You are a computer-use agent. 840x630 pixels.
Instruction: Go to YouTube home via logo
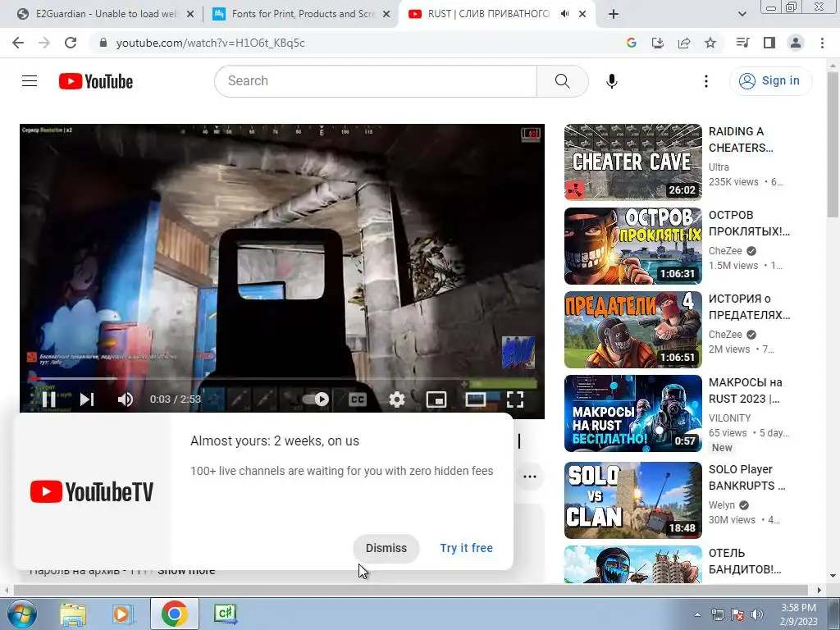(96, 81)
